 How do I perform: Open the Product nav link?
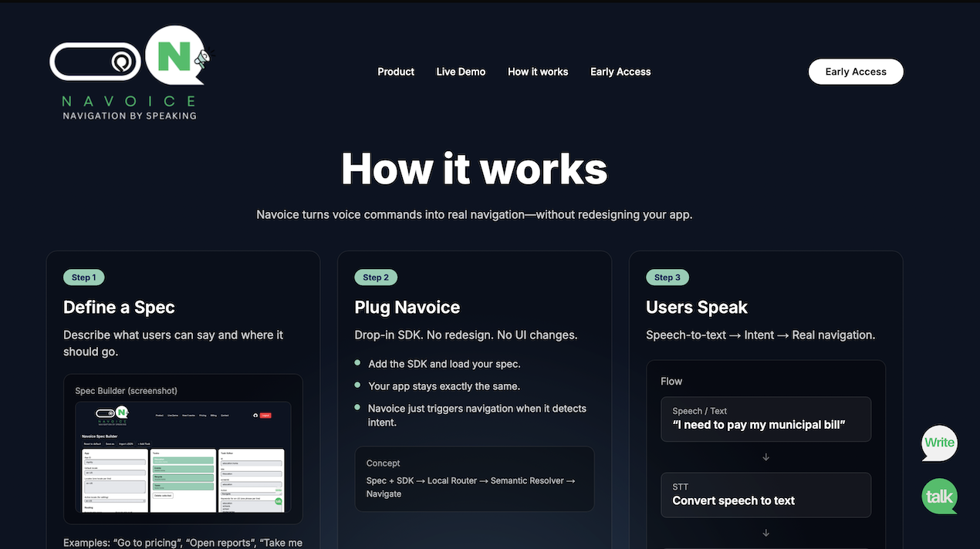tap(396, 72)
